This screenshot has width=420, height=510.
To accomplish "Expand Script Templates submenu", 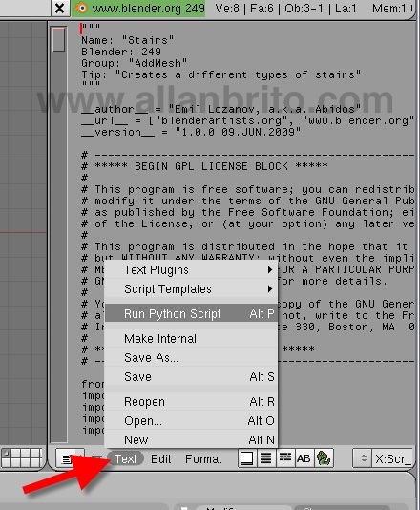I will pyautogui.click(x=191, y=288).
